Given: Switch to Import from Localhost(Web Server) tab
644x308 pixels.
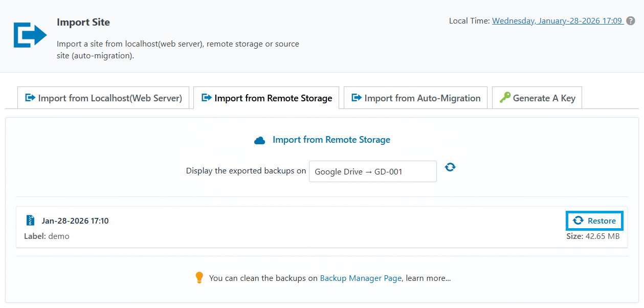Looking at the screenshot, I should 103,98.
